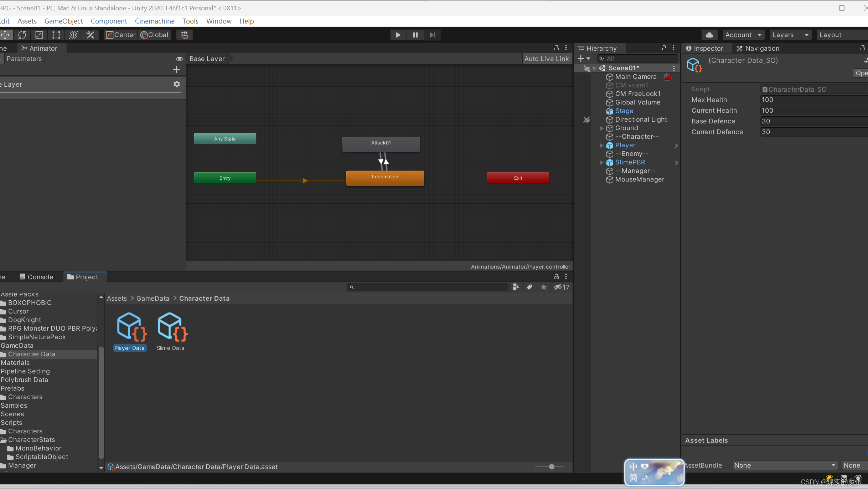Switch to the Console tab
Viewport: 868px width, 489px height.
tap(36, 277)
